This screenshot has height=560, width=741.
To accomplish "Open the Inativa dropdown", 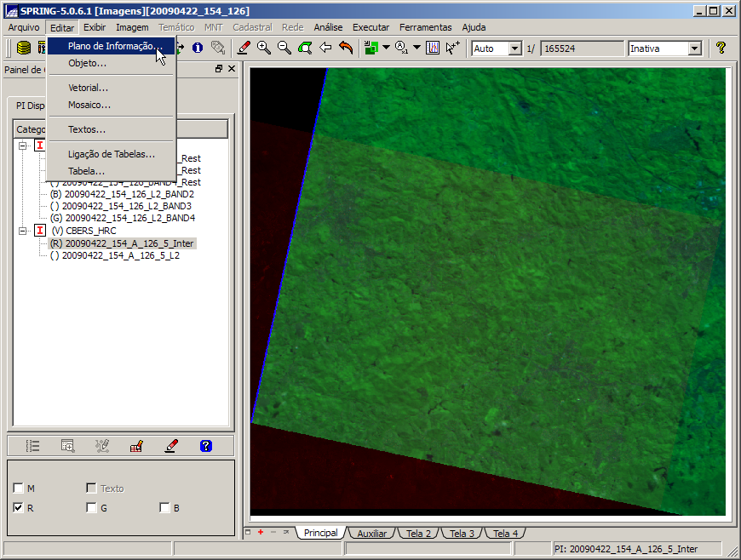I will tap(694, 49).
